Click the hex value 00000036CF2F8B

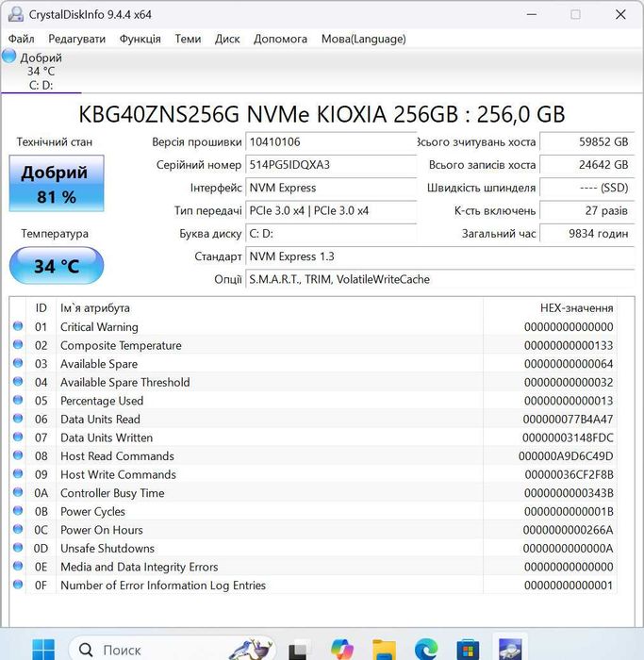[570, 475]
